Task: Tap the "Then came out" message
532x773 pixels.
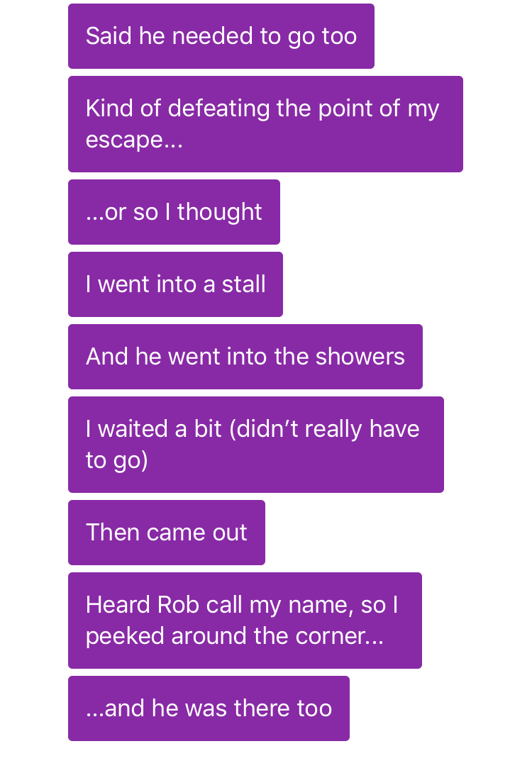Action: click(x=167, y=533)
